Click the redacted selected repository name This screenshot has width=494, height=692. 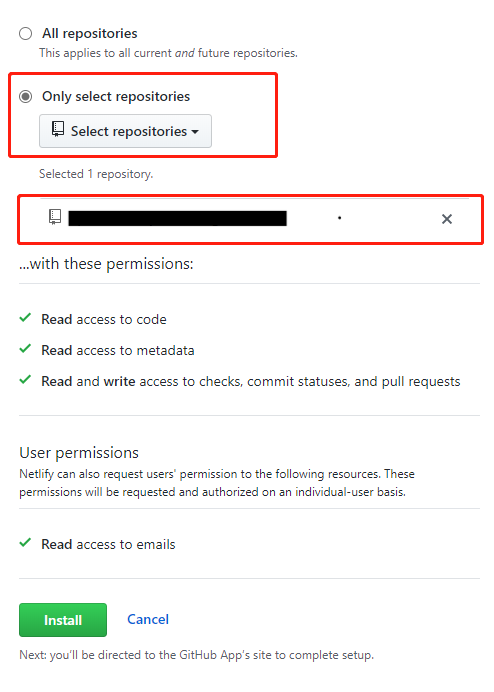pos(177,218)
